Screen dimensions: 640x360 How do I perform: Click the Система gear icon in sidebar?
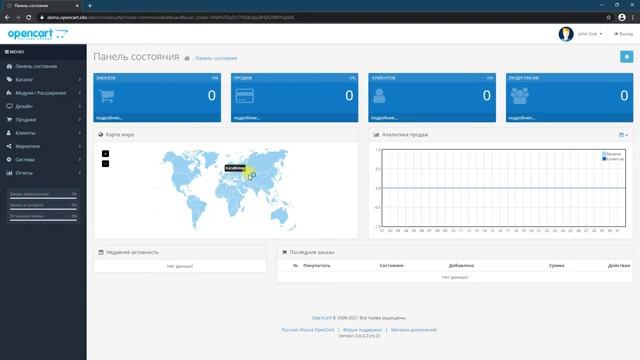click(9, 160)
